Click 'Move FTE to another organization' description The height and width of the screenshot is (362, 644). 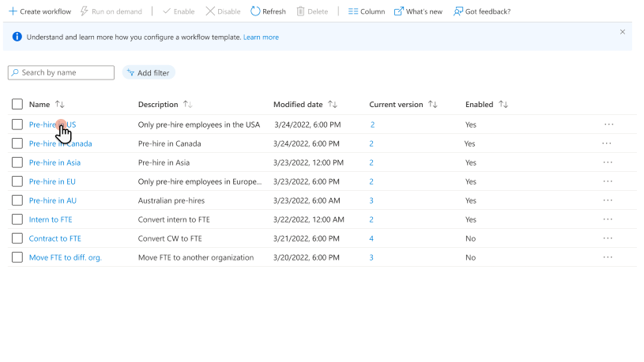tap(196, 258)
